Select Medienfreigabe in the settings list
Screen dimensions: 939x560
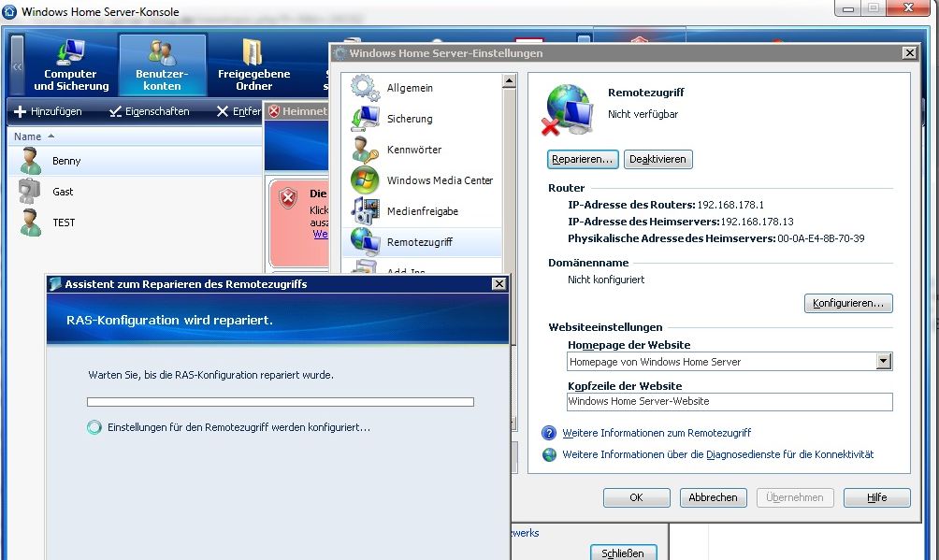(x=423, y=211)
